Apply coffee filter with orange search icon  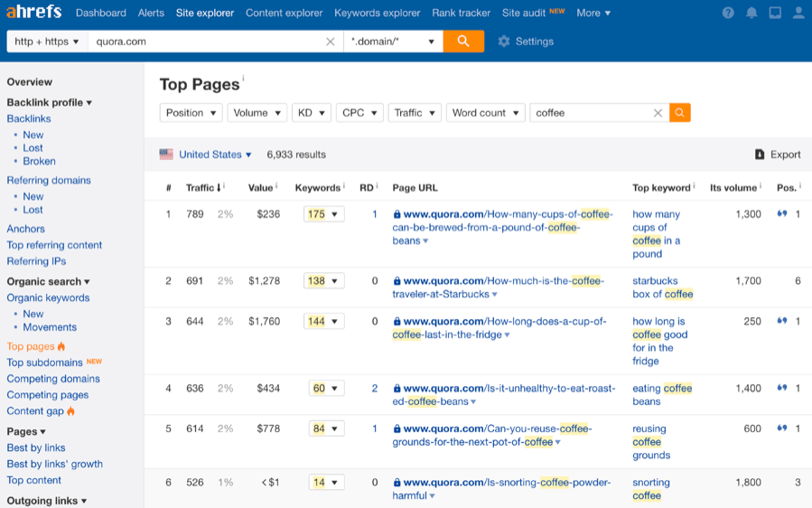680,112
